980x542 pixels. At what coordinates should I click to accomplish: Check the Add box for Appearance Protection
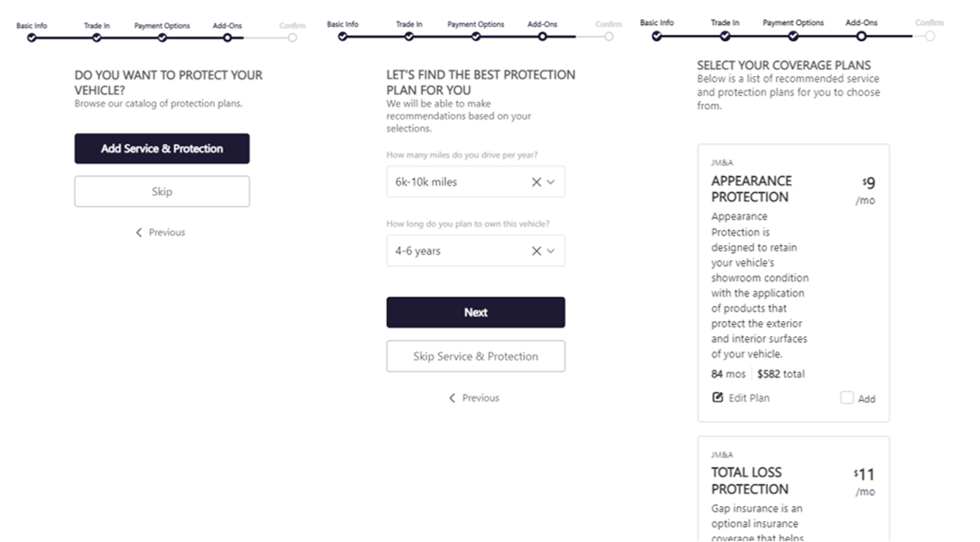click(x=847, y=398)
